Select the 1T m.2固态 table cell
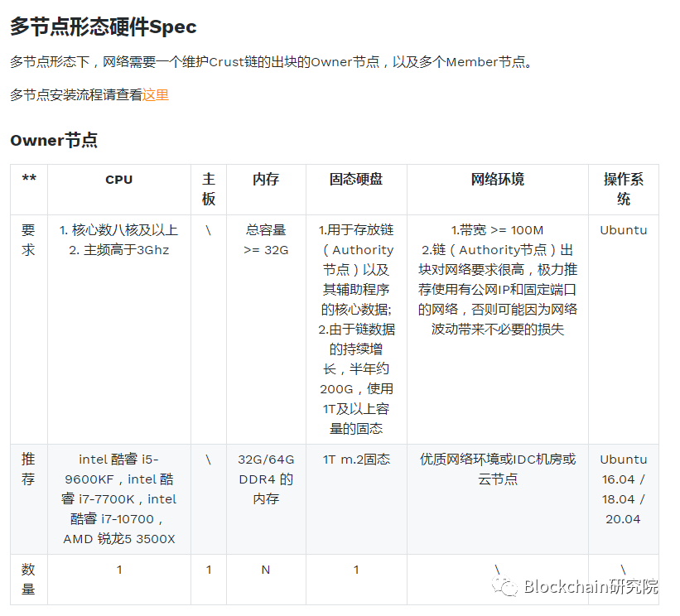Image resolution: width=680 pixels, height=616 pixels. pos(355,460)
